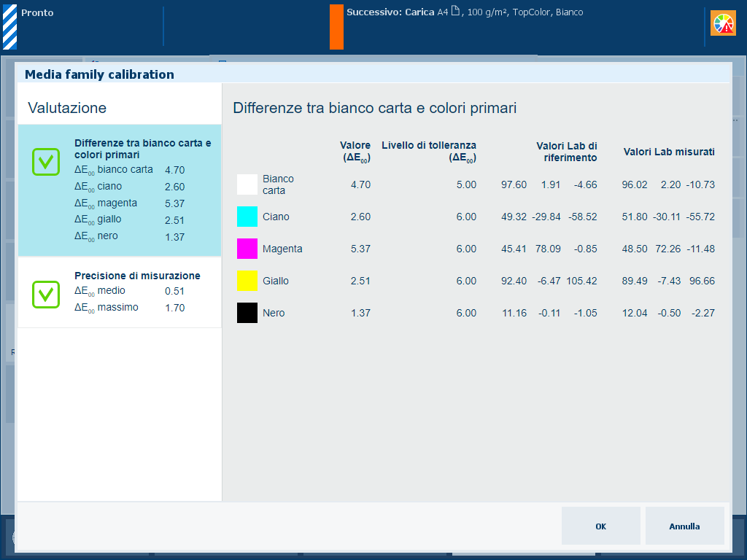The width and height of the screenshot is (747, 560).
Task: Click the A4 page orientation icon
Action: click(455, 11)
